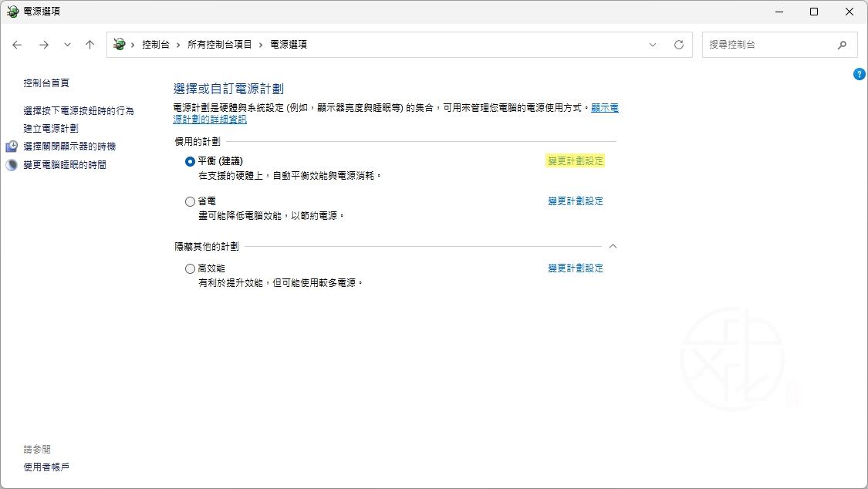This screenshot has height=489, width=868.
Task: Open help via question mark icon
Action: pos(860,74)
